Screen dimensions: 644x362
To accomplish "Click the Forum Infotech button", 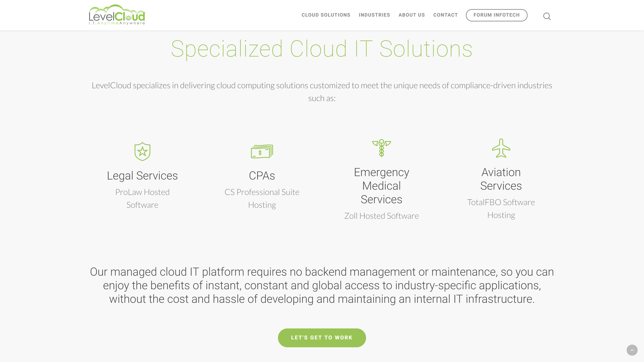I will [497, 15].
